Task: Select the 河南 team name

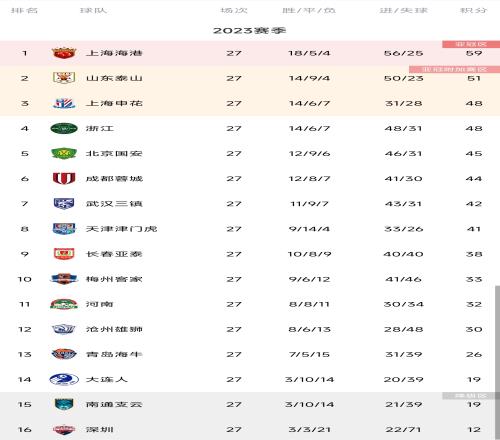Action: click(x=100, y=304)
